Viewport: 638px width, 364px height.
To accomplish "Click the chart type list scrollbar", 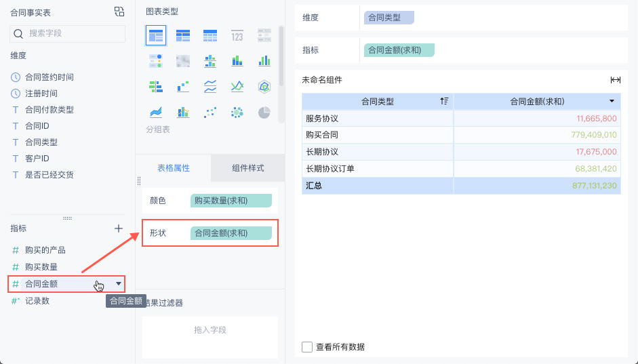I will pyautogui.click(x=281, y=54).
